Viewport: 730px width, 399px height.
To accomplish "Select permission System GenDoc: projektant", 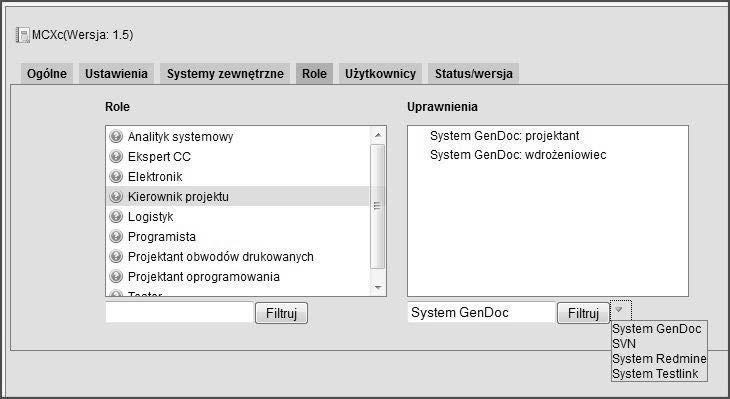I will click(x=504, y=135).
